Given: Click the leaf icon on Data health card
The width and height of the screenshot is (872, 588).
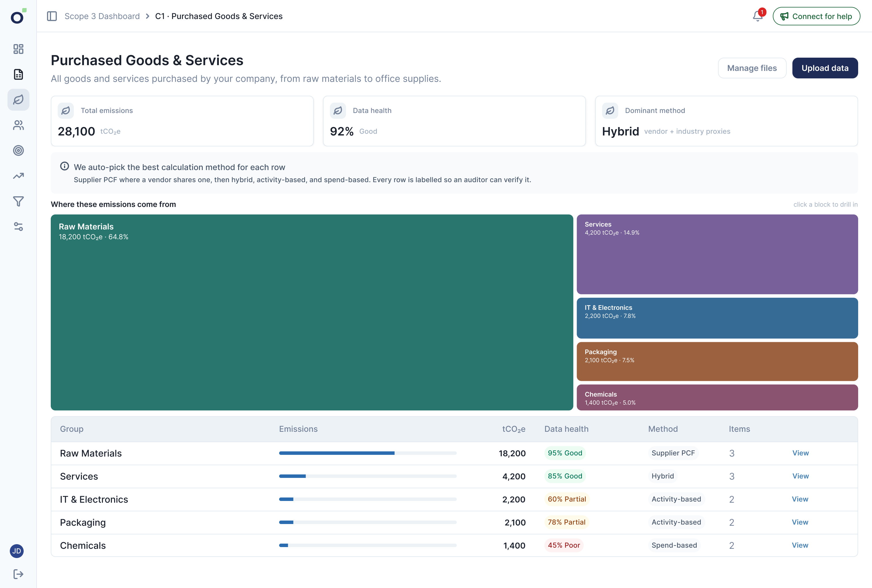Looking at the screenshot, I should (338, 111).
